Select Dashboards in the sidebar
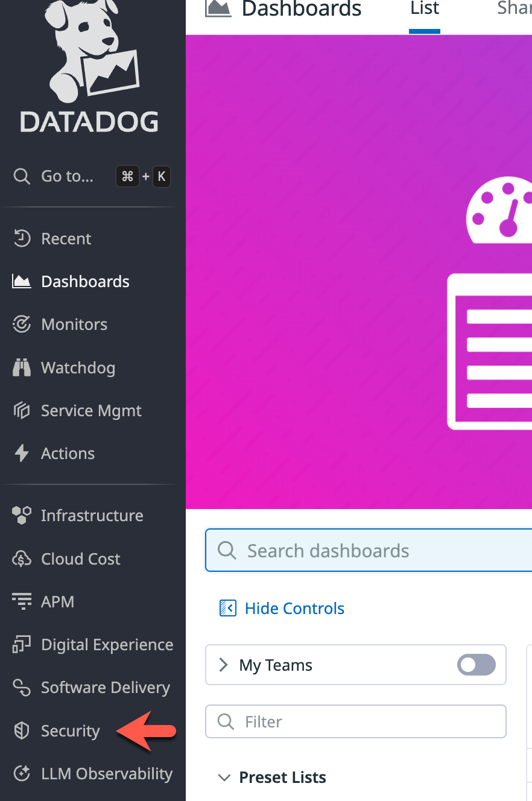Viewport: 532px width, 801px height. click(x=85, y=282)
